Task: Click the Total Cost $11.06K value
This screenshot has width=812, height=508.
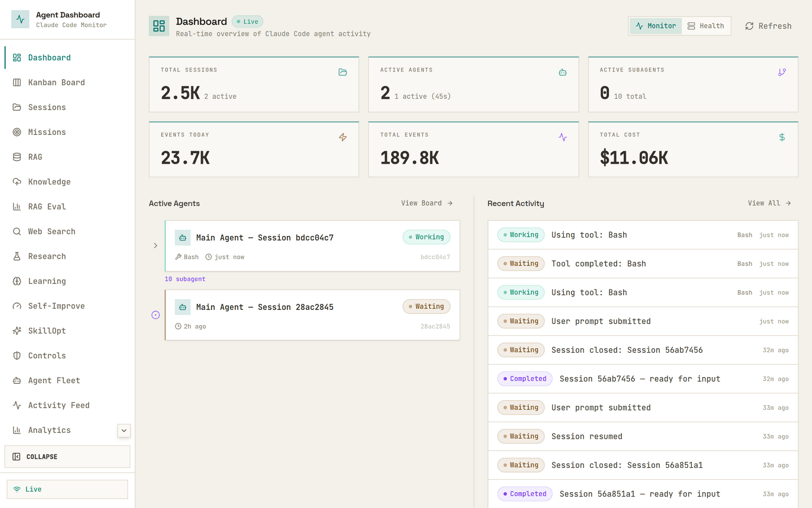Action: (634, 158)
